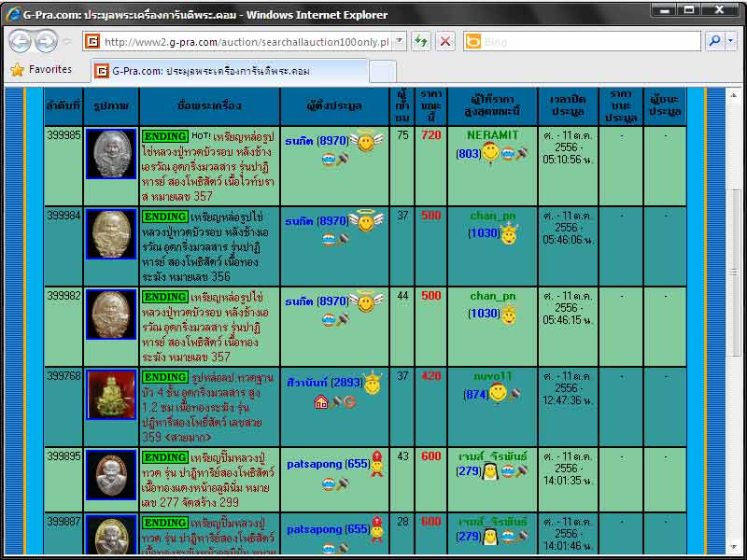
Task: Click angel smiley next to seller in row 399985
Action: pyautogui.click(x=365, y=142)
